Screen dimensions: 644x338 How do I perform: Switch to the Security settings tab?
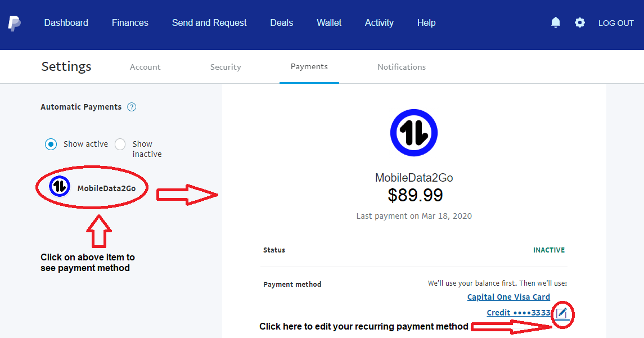(226, 67)
